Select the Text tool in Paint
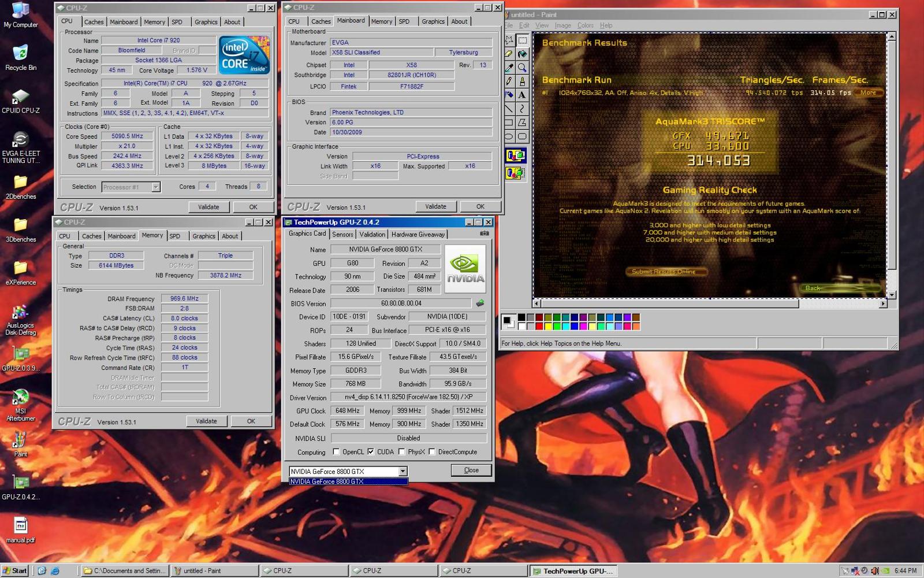Viewport: 924px width, 578px height. pos(522,95)
